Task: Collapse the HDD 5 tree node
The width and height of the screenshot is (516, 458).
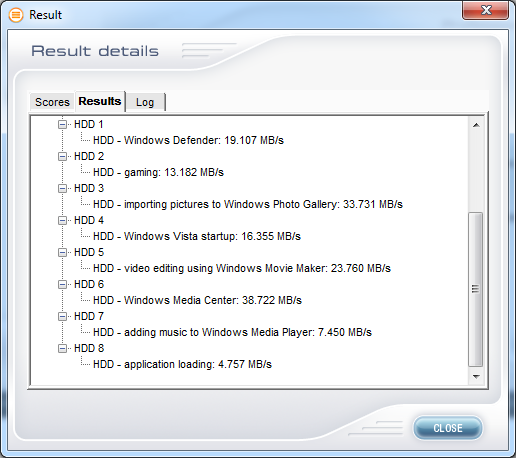Action: 62,252
